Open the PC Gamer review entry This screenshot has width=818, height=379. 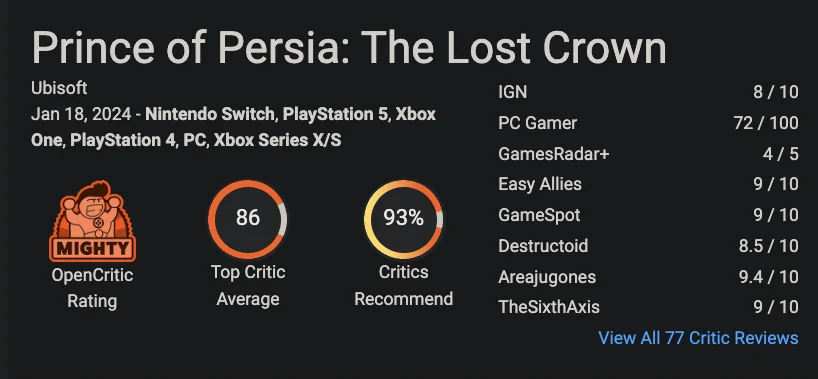648,123
